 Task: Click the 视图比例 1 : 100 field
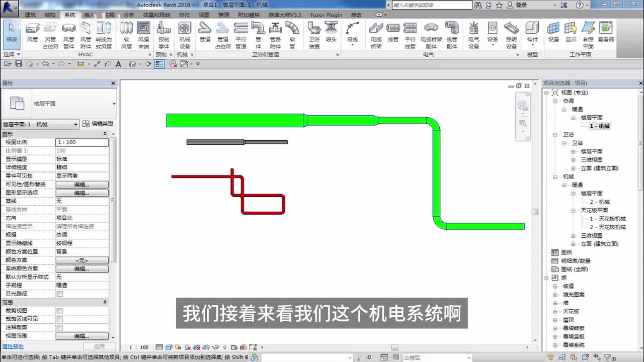coord(82,142)
